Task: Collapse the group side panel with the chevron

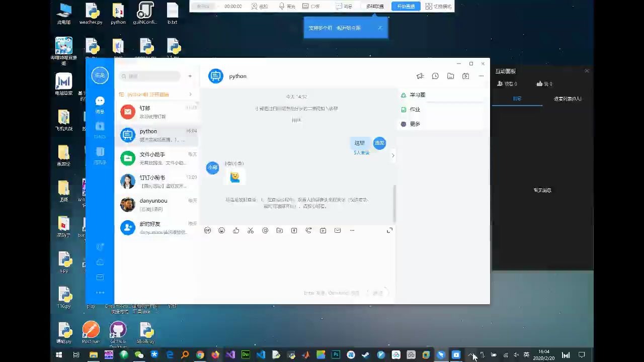Action: (393, 155)
